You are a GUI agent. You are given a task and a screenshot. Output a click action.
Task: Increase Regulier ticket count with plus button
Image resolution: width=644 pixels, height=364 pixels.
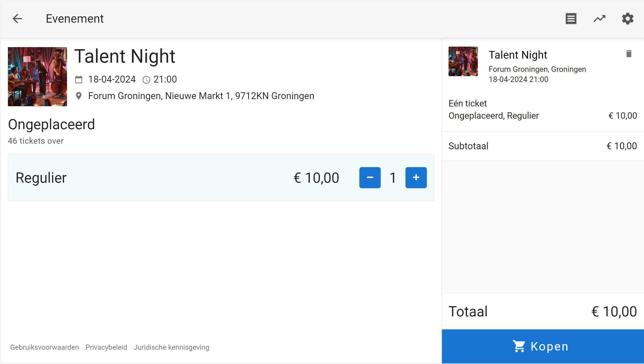click(416, 178)
